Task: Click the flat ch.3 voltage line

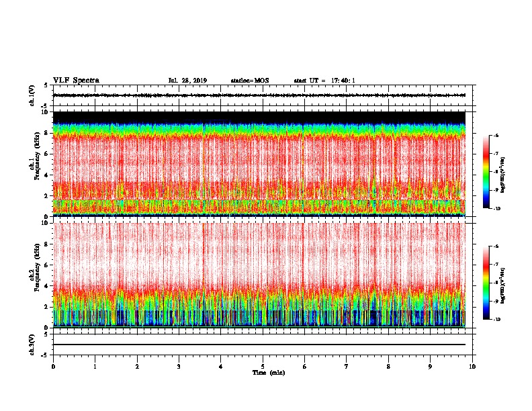Action: tap(259, 345)
